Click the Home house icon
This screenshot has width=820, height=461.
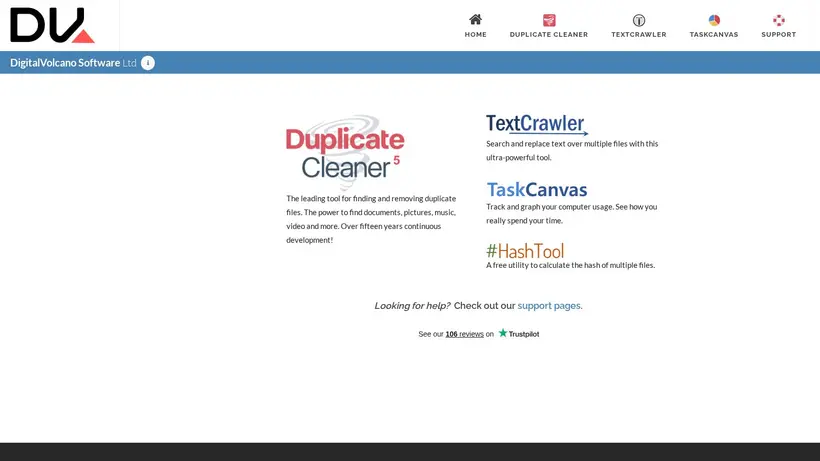pyautogui.click(x=475, y=20)
